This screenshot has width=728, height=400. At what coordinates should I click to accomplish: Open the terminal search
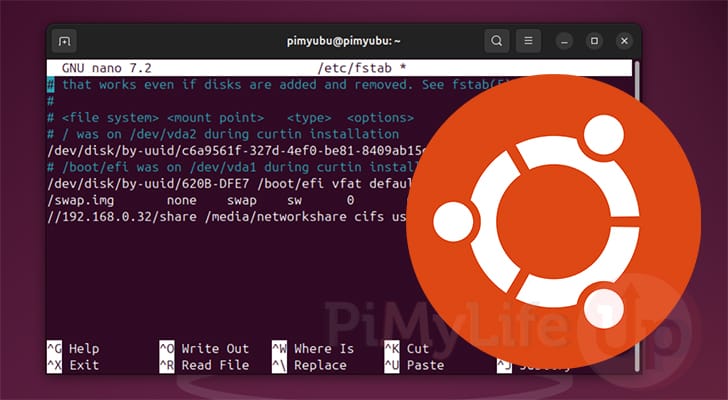[x=496, y=41]
